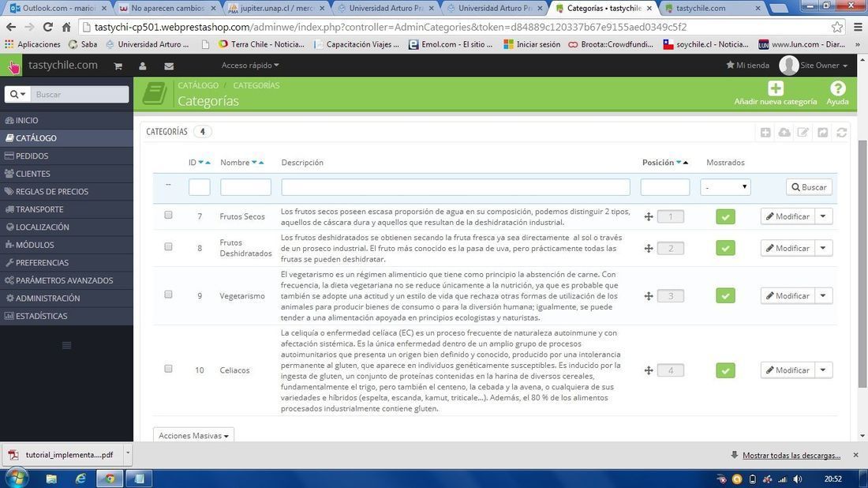Click Mostrar todas las descargas link
This screenshot has width=868, height=488.
[x=791, y=456]
